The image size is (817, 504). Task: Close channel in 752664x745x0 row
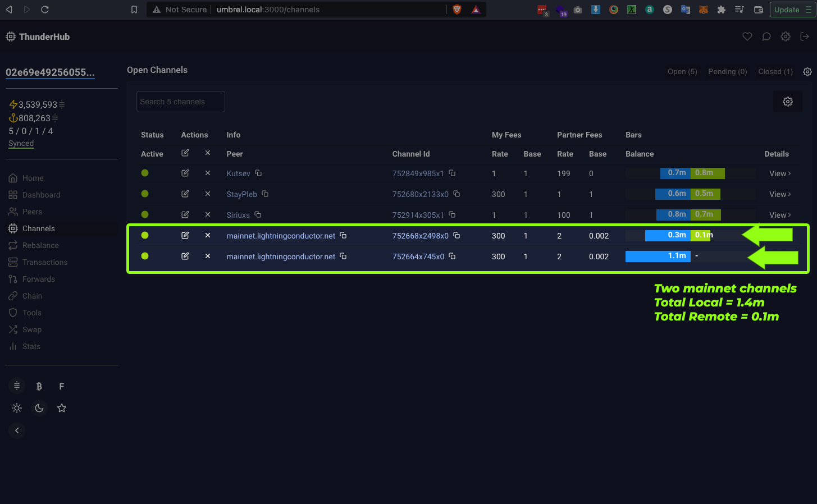point(208,256)
